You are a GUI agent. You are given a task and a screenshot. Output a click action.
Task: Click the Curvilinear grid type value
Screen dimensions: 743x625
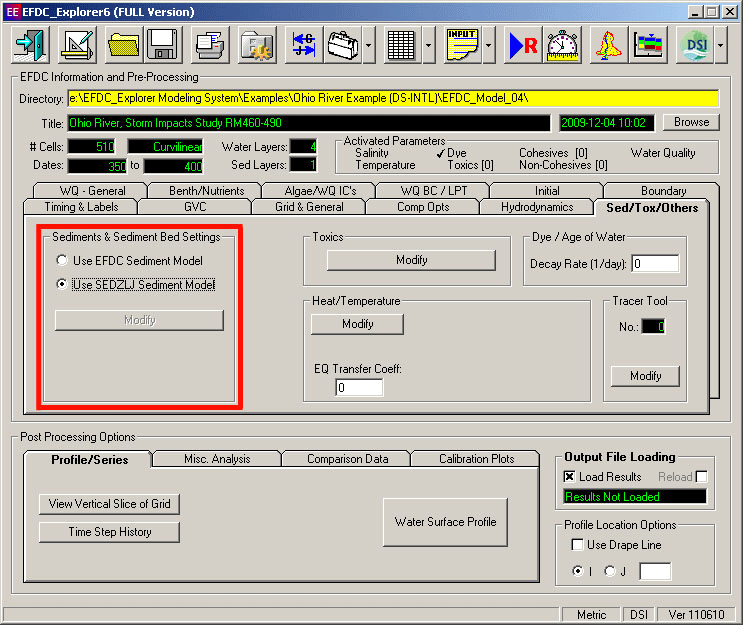pos(165,147)
